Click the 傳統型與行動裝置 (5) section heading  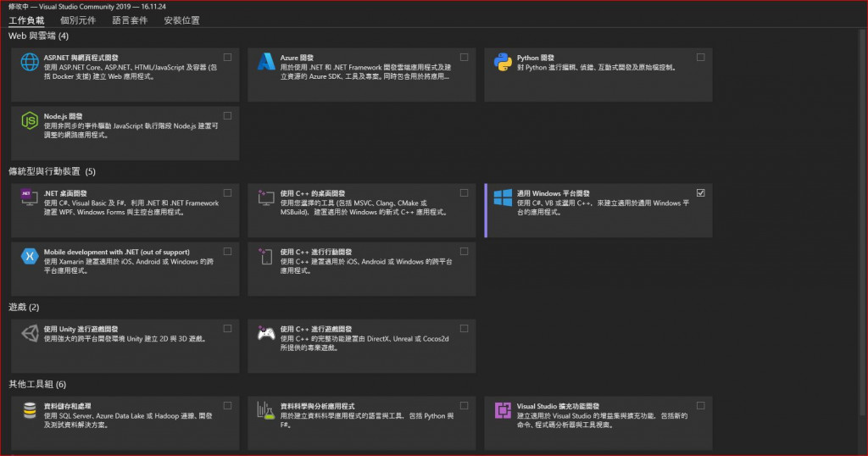click(x=52, y=171)
